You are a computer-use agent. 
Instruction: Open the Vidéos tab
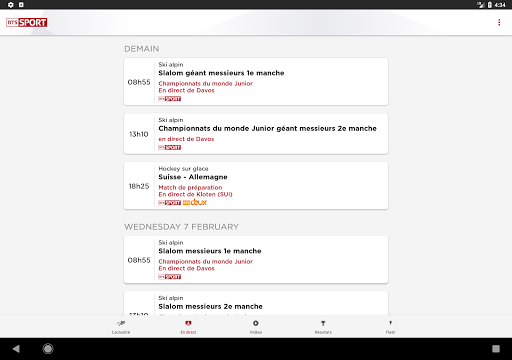tap(256, 327)
